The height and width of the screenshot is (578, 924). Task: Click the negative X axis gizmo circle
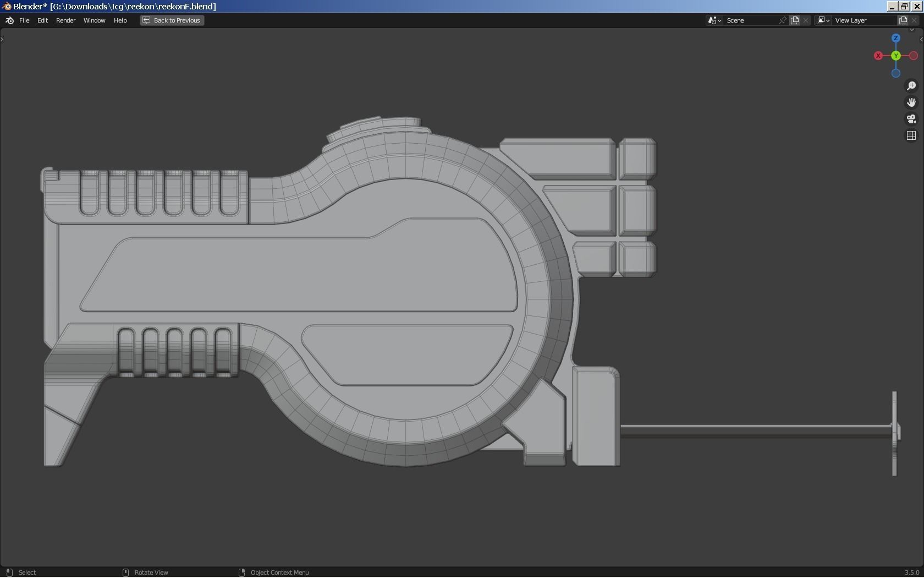click(x=914, y=56)
